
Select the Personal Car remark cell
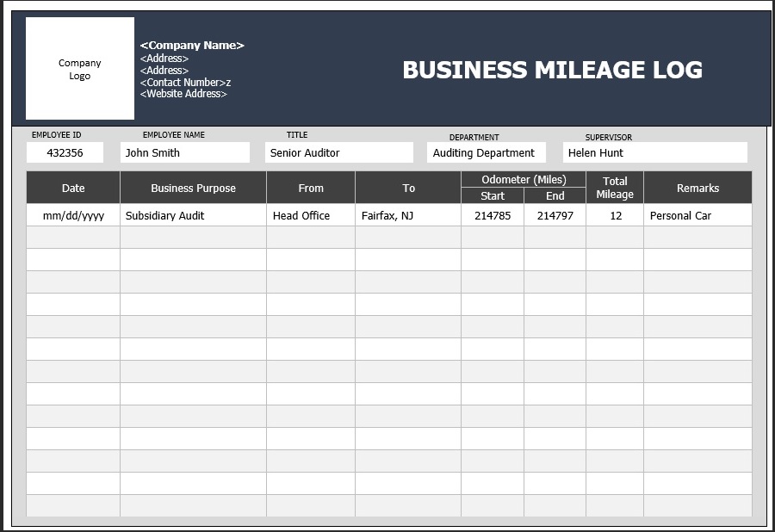point(681,215)
